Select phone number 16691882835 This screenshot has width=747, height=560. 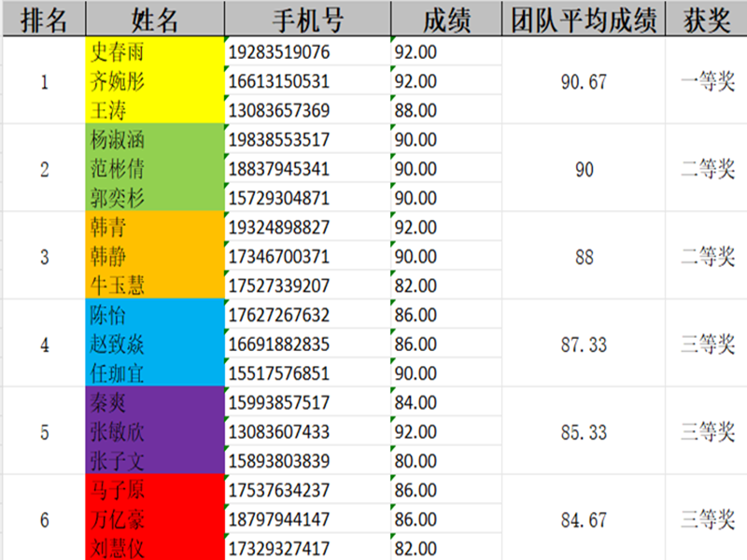(307, 343)
